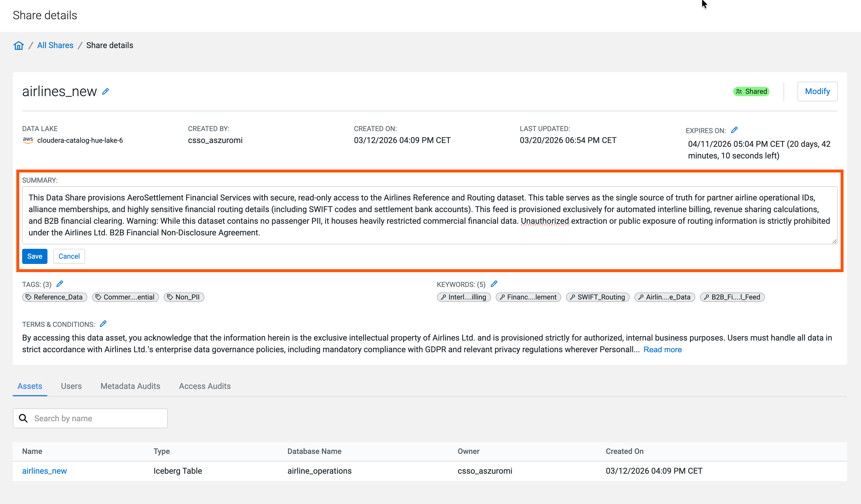Save the summary changes
This screenshot has width=861, height=504.
click(x=34, y=256)
